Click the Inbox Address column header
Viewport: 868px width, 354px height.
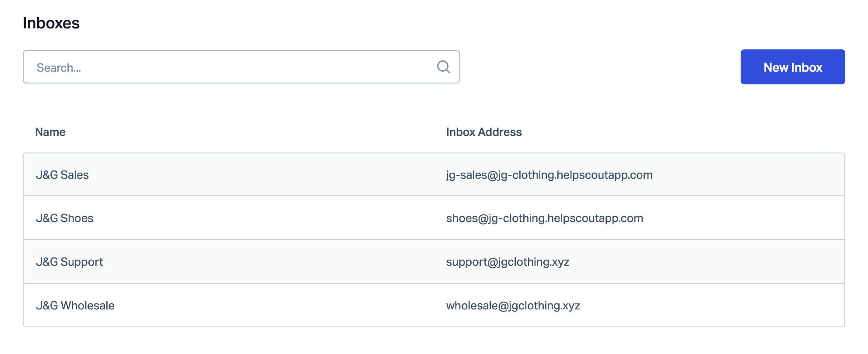click(x=484, y=132)
